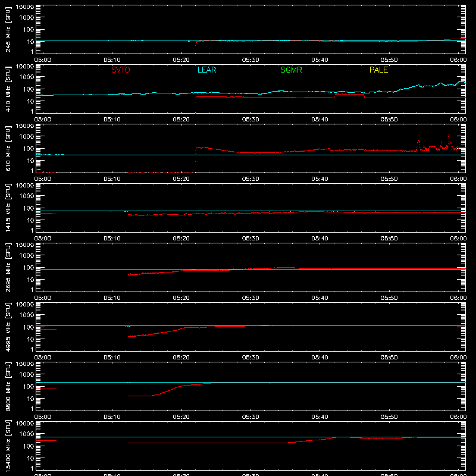Select the 8800 MHz [SFU] axis title

coord(8,386)
